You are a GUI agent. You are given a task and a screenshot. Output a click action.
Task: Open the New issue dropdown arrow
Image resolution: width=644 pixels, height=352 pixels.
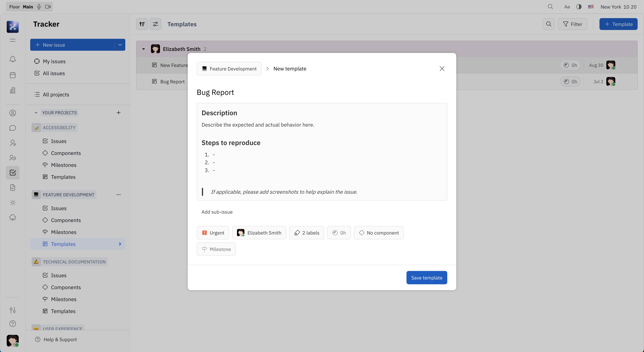(120, 45)
